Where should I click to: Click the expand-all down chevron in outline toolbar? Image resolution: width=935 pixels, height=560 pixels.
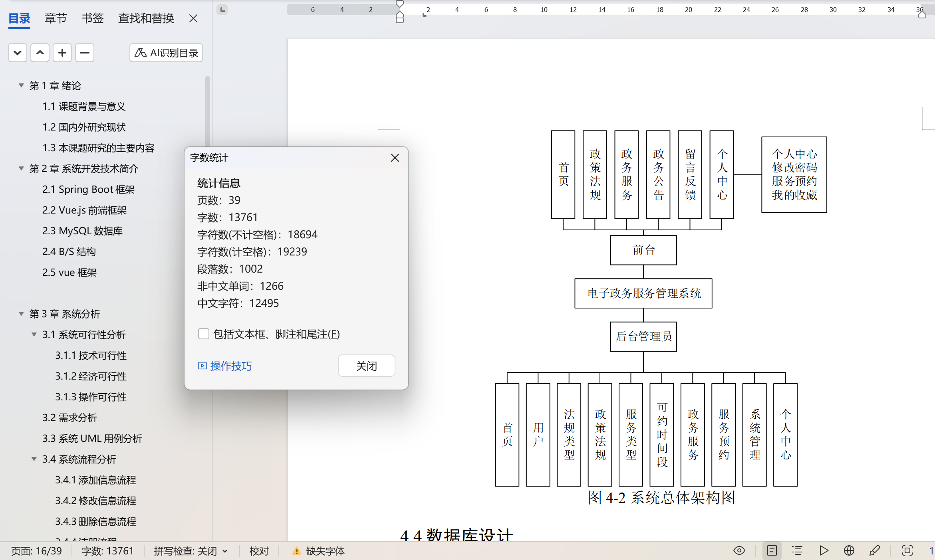click(18, 53)
